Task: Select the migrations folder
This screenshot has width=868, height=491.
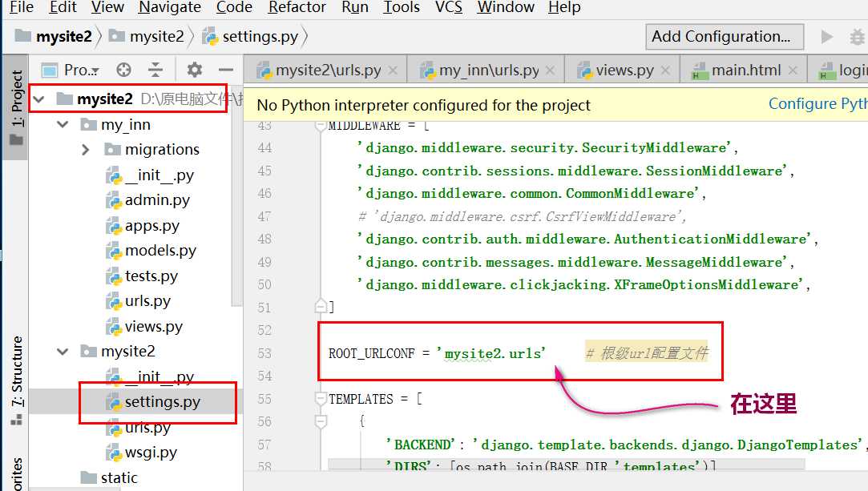Action: [x=152, y=149]
